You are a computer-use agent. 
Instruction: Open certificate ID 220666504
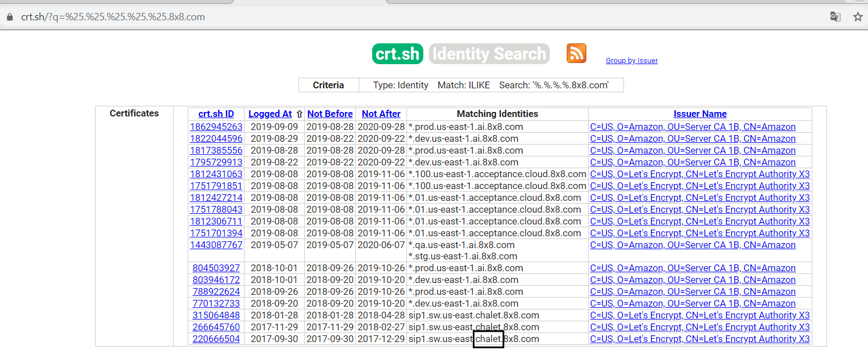216,339
